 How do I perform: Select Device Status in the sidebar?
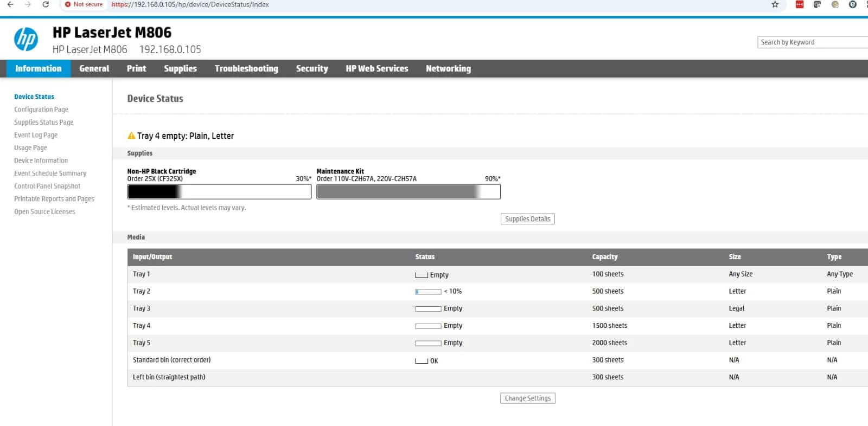click(34, 97)
